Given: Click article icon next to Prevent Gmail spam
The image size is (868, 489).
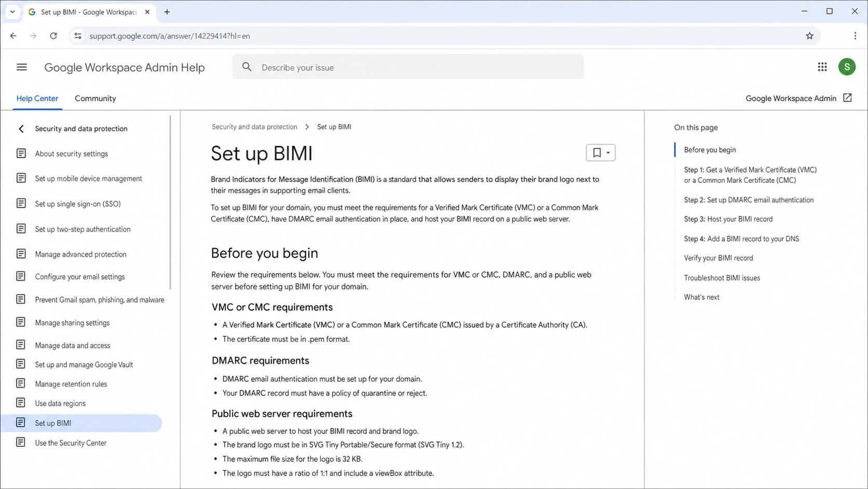Looking at the screenshot, I should click(21, 299).
